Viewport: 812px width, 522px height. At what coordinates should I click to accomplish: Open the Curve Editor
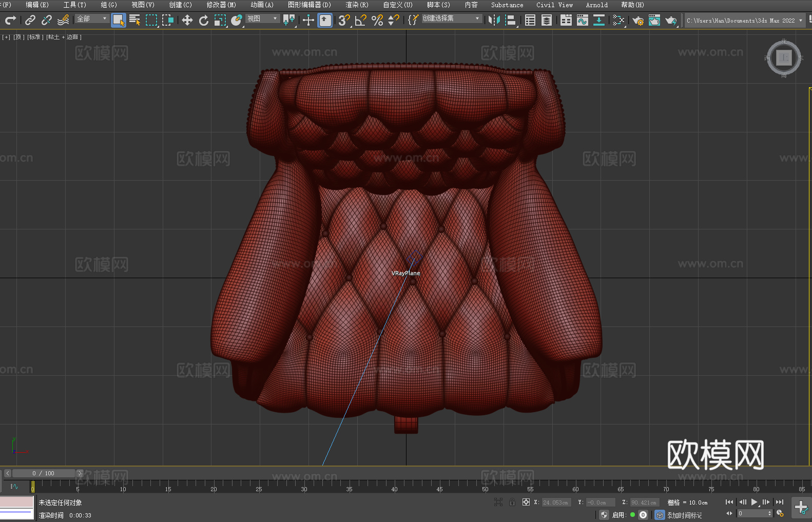tap(583, 20)
